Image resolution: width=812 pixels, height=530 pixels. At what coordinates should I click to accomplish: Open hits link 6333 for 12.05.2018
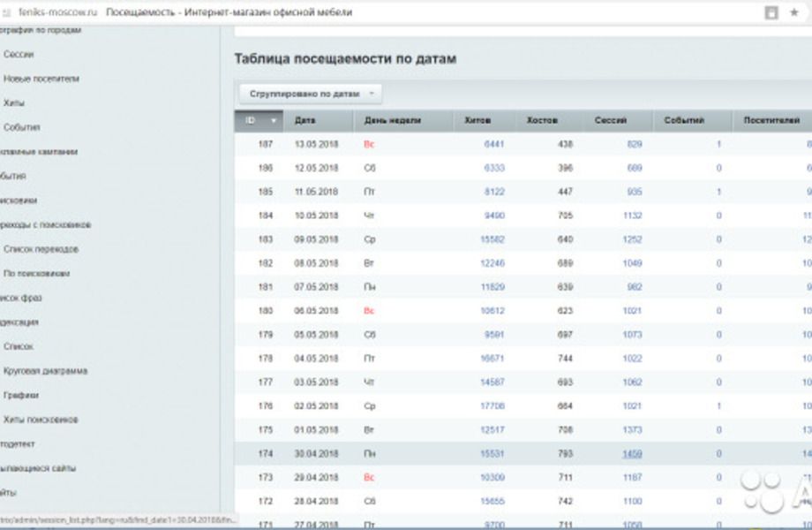(x=494, y=168)
